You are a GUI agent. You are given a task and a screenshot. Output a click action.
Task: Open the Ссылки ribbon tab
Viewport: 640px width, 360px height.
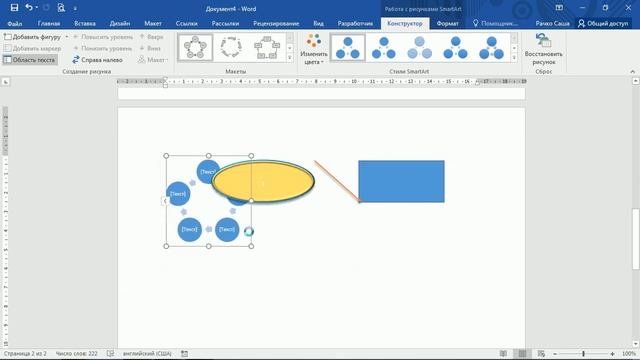click(x=187, y=24)
